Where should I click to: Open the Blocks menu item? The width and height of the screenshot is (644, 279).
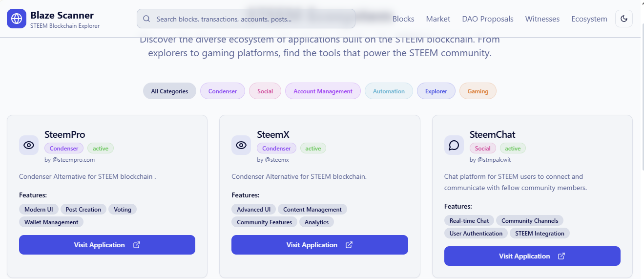403,19
